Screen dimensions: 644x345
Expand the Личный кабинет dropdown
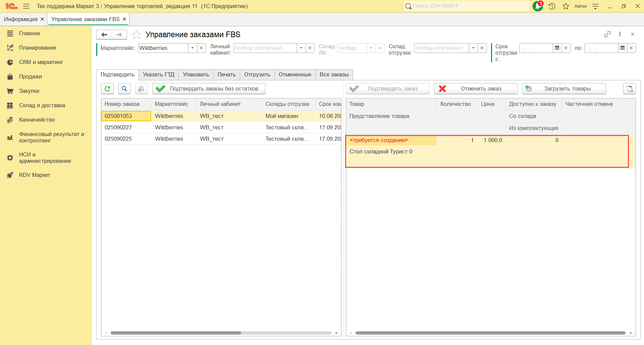[x=301, y=48]
